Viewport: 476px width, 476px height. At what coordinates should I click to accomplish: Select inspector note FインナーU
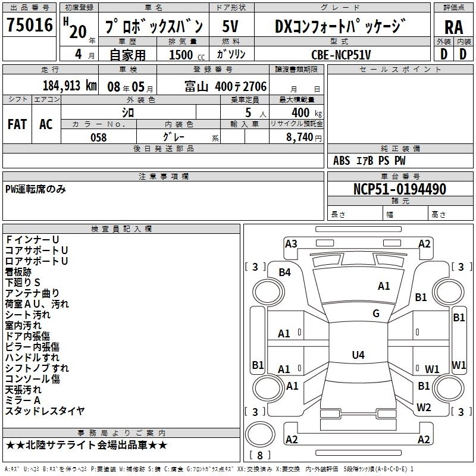pos(32,240)
